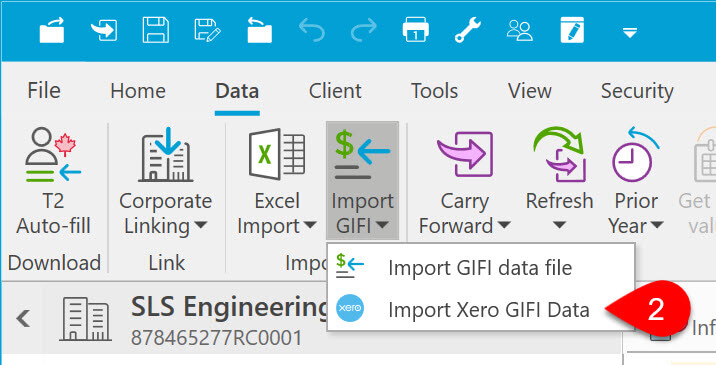
Task: Switch to the Client ribbon tab
Action: click(x=335, y=91)
